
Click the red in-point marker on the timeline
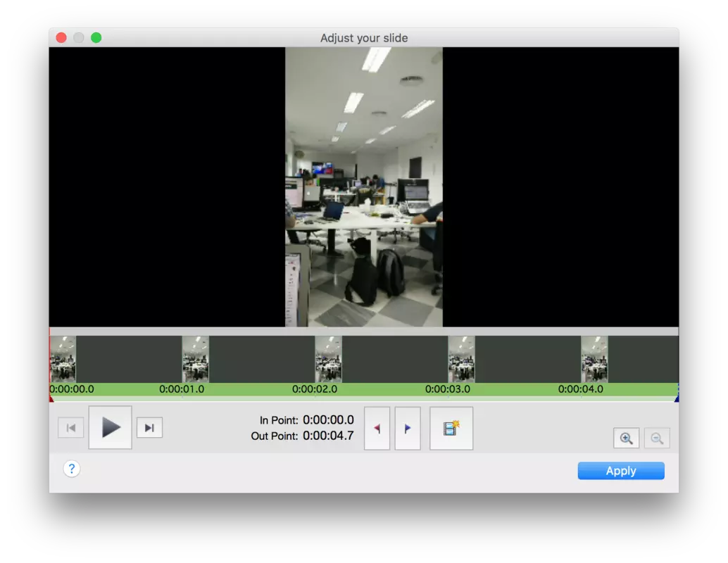pyautogui.click(x=51, y=398)
